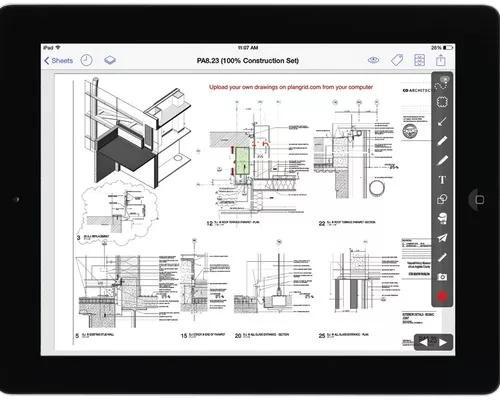Select the pen drawing tool
500x400 pixels.
[x=442, y=141]
